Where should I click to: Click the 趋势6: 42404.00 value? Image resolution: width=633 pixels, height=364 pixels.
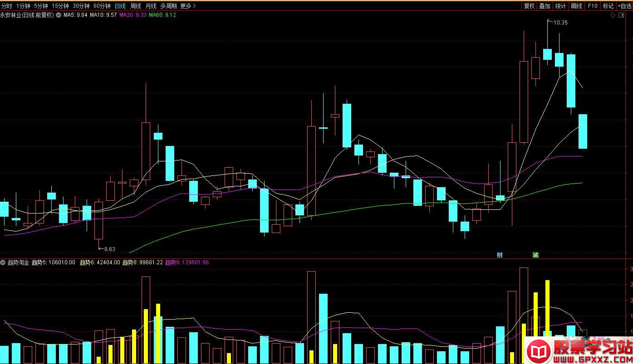(x=100, y=262)
